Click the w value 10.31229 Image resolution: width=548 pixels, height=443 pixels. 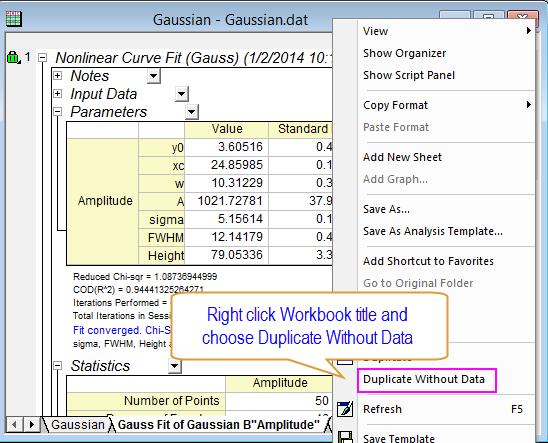tap(226, 183)
